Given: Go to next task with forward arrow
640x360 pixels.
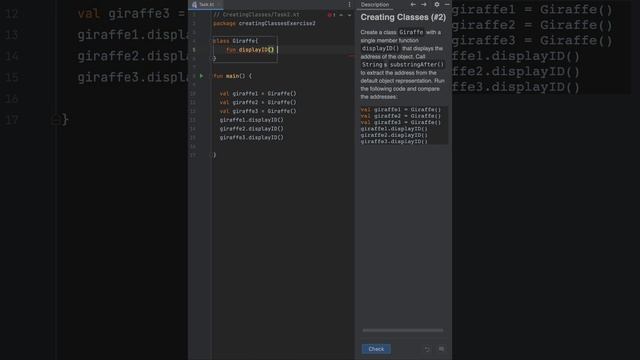Looking at the screenshot, I should pyautogui.click(x=424, y=4).
